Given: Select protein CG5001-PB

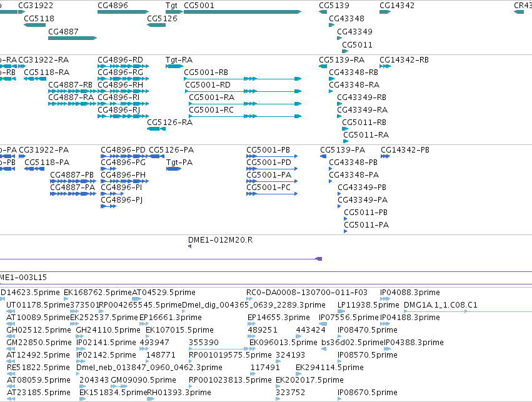Looking at the screenshot, I should coord(268,150).
